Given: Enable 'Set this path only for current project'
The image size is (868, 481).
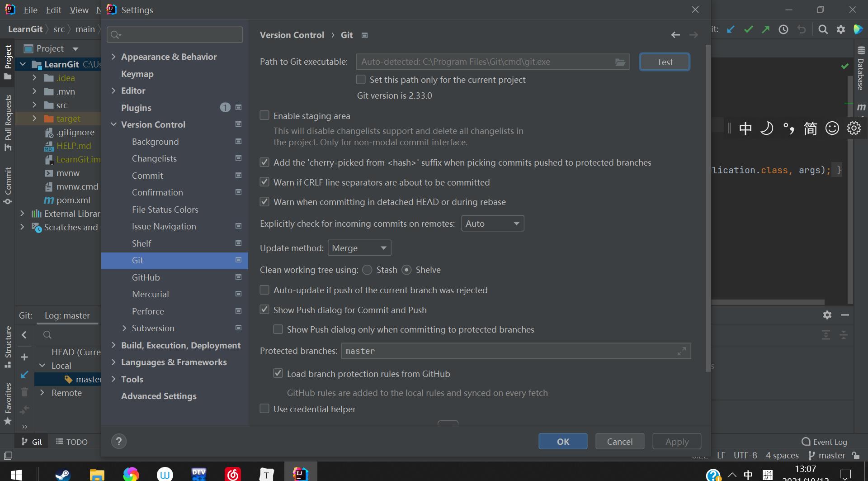Looking at the screenshot, I should (x=361, y=80).
